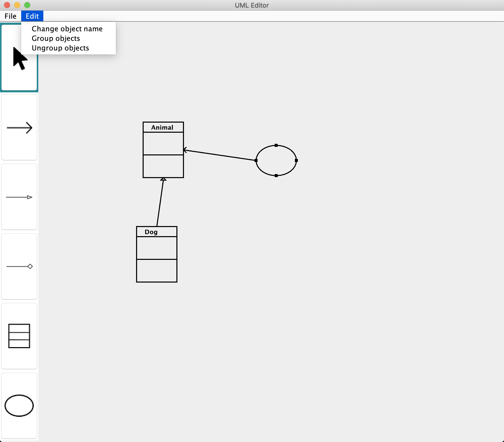Select the generalization line tool
Image resolution: width=504 pixels, height=442 pixels.
(x=19, y=197)
